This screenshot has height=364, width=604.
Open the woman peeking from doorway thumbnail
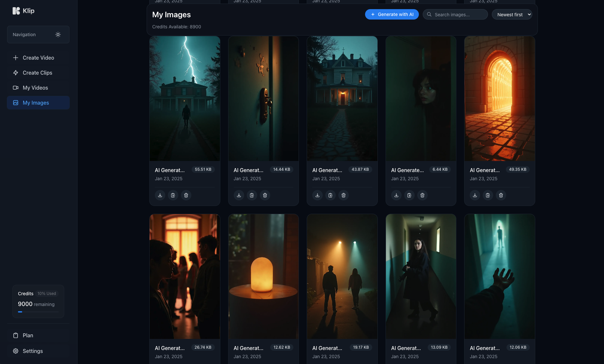(421, 98)
